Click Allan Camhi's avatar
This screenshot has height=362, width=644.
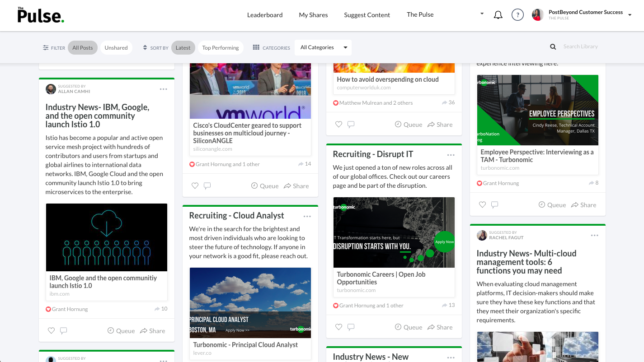(51, 89)
